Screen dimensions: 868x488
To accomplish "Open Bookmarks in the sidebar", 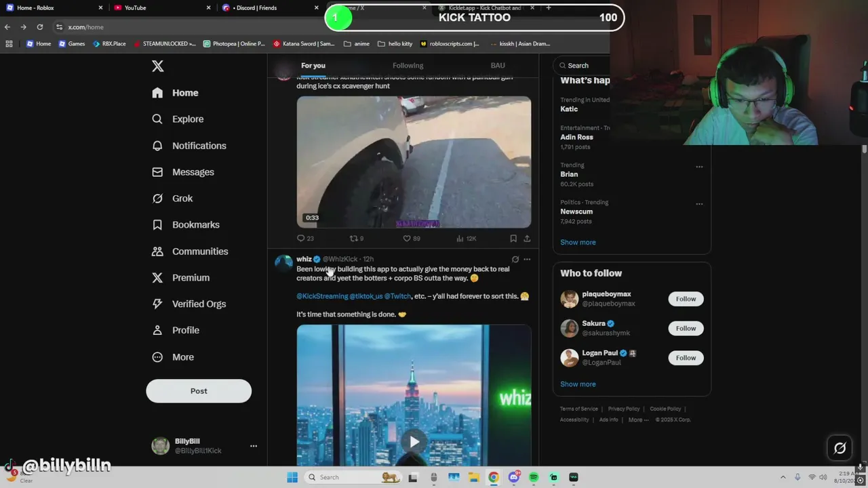I will pyautogui.click(x=186, y=224).
